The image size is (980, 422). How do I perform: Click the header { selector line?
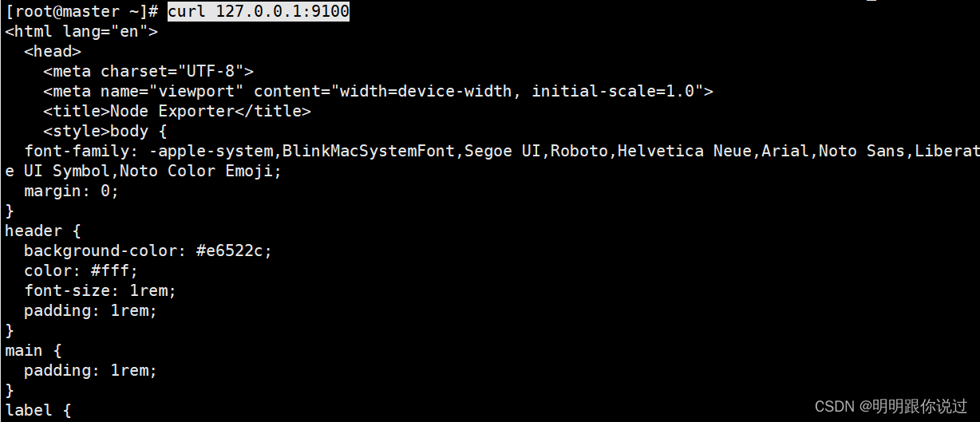pos(43,231)
